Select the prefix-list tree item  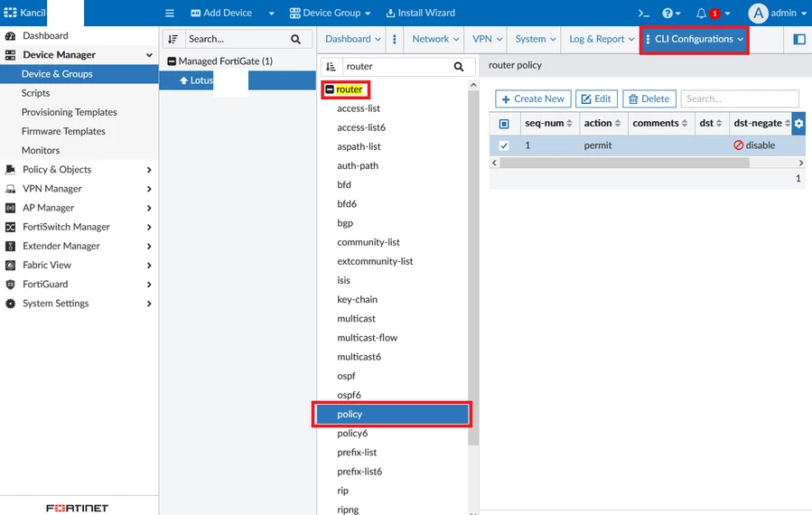[357, 453]
